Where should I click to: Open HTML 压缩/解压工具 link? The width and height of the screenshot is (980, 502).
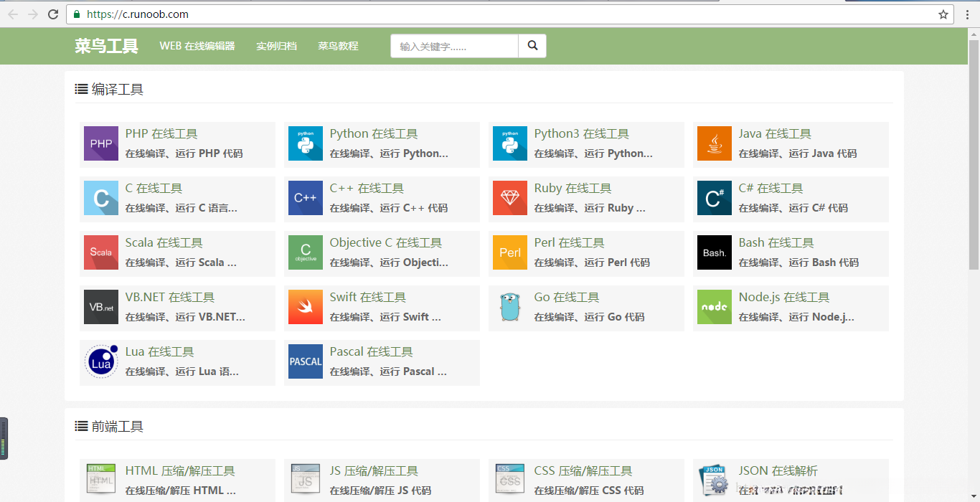(180, 470)
